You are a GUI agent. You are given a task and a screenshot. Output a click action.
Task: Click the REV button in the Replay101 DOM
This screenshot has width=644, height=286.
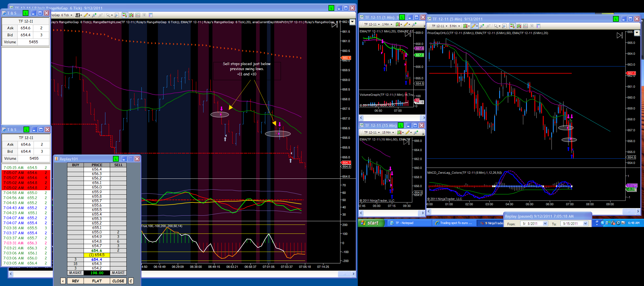point(75,281)
